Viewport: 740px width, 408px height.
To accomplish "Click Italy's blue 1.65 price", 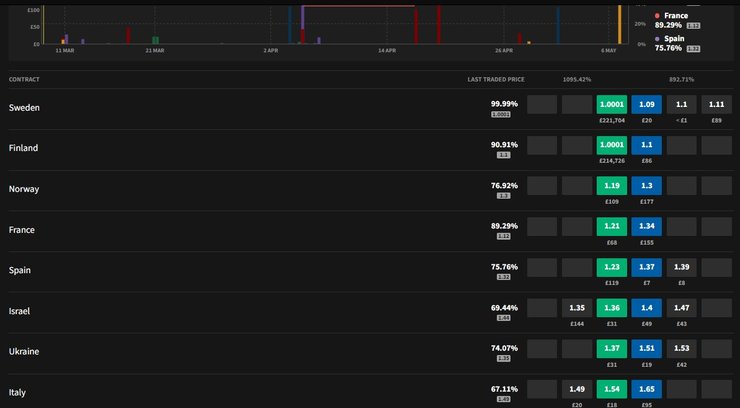I will (x=646, y=391).
